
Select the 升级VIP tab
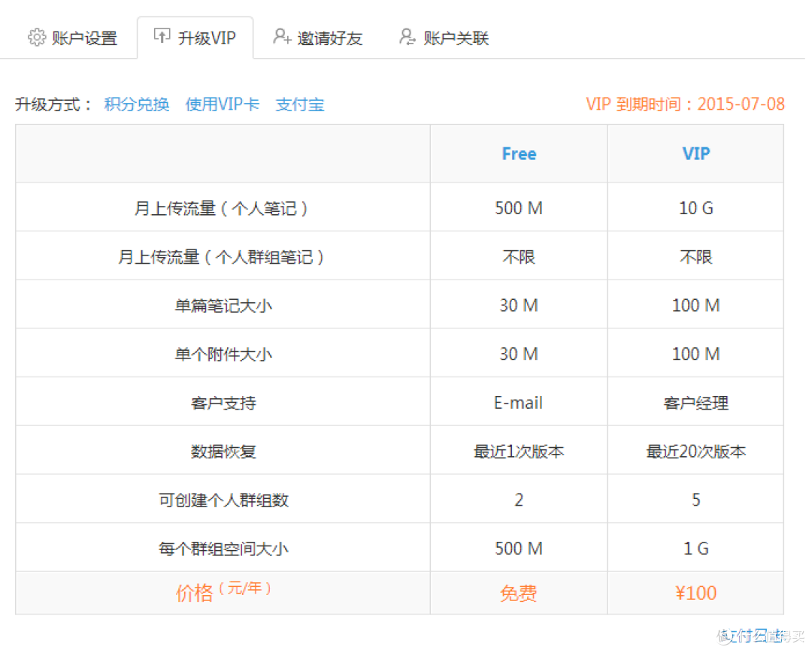[x=195, y=38]
